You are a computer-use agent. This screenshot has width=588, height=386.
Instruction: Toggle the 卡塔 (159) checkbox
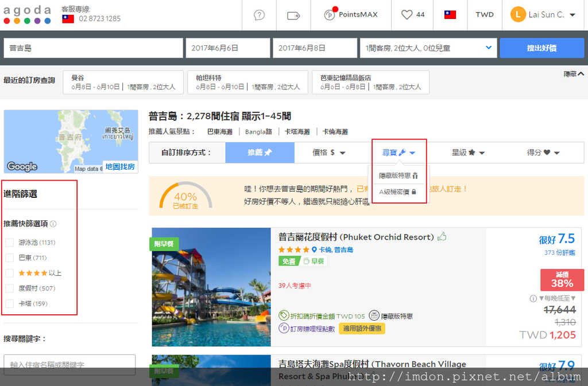tap(10, 303)
